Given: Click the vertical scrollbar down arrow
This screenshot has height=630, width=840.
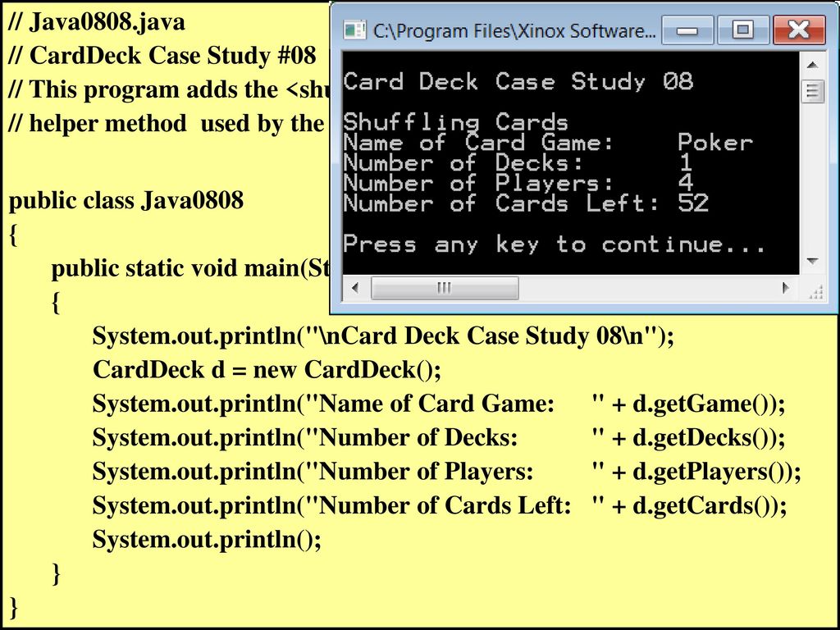Looking at the screenshot, I should click(x=812, y=262).
